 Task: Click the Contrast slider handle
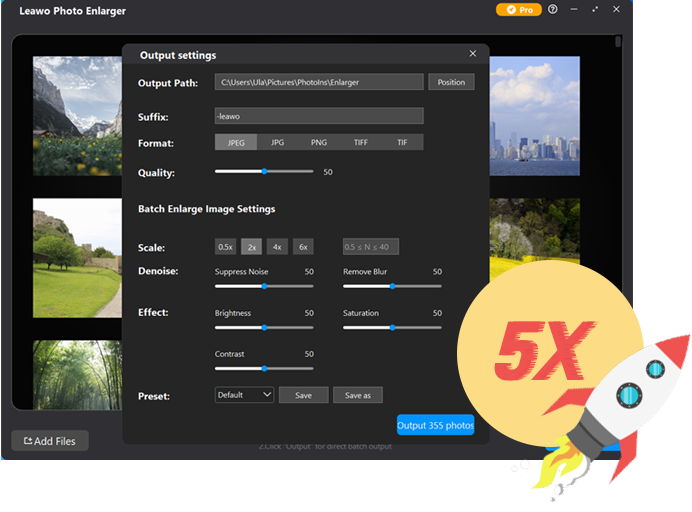tap(264, 369)
